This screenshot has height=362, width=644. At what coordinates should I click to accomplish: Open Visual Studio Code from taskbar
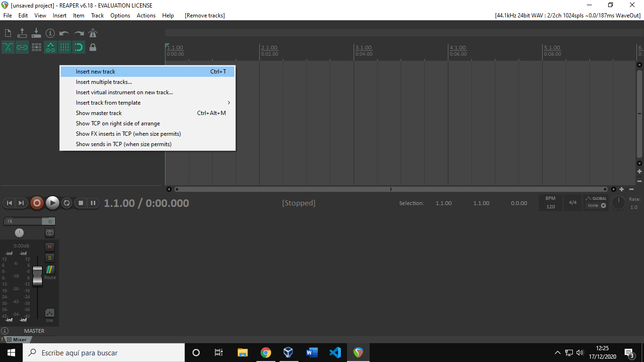335,353
